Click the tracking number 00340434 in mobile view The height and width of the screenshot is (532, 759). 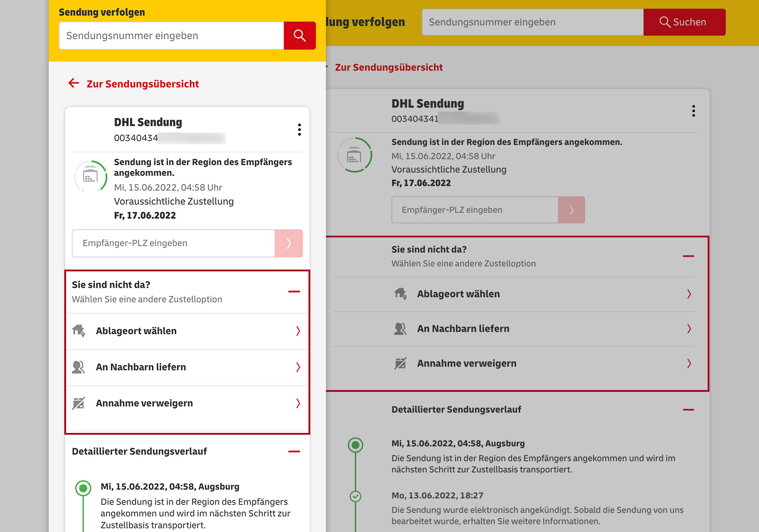click(x=136, y=138)
